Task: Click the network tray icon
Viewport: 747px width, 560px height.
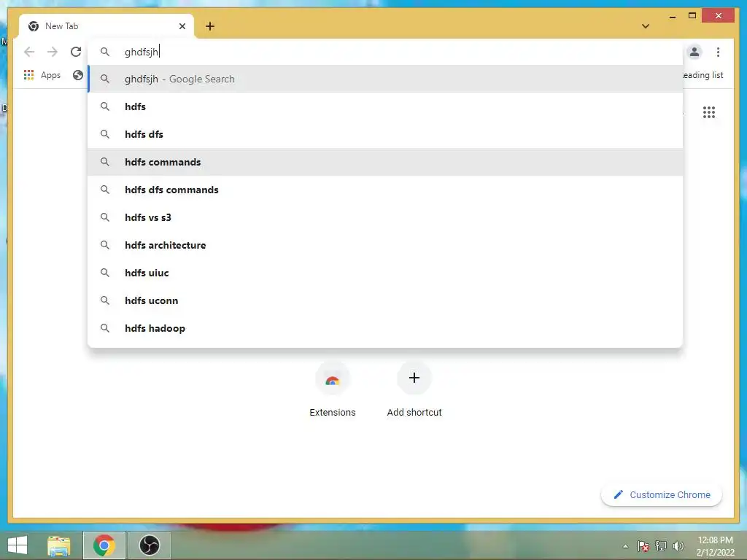Action: coord(661,545)
